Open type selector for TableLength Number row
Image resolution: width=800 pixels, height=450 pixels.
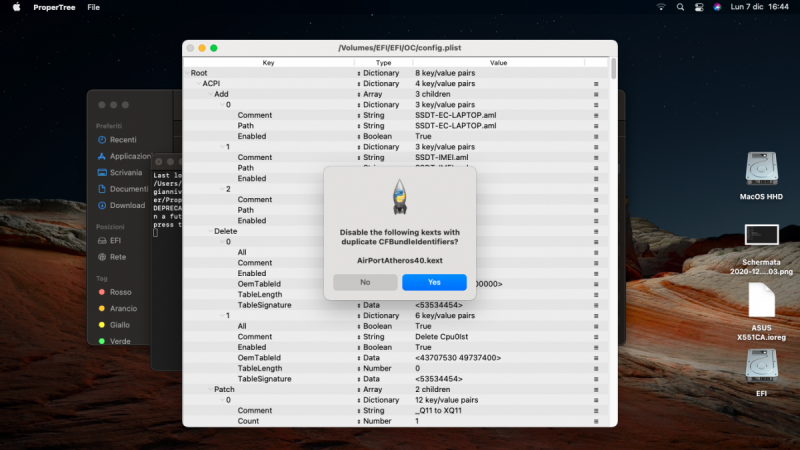[x=359, y=368]
